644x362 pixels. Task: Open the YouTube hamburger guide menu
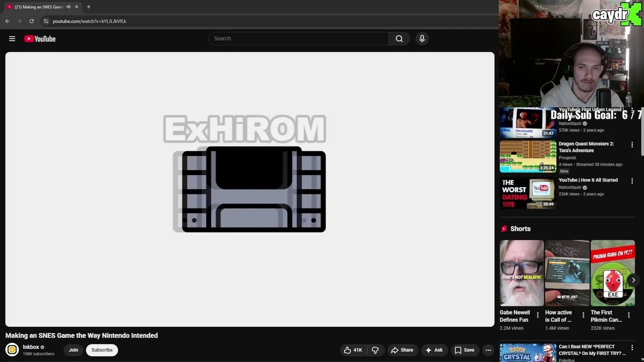point(12,39)
